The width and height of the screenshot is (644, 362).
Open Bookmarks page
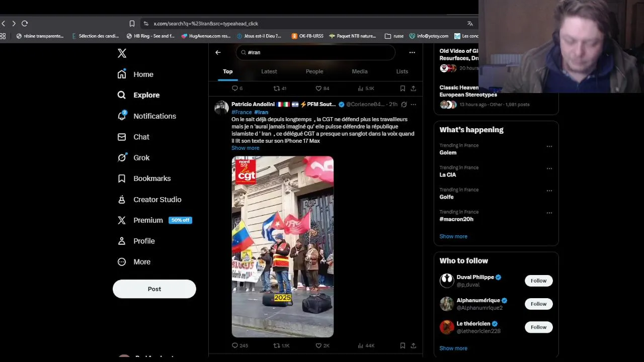click(144, 178)
